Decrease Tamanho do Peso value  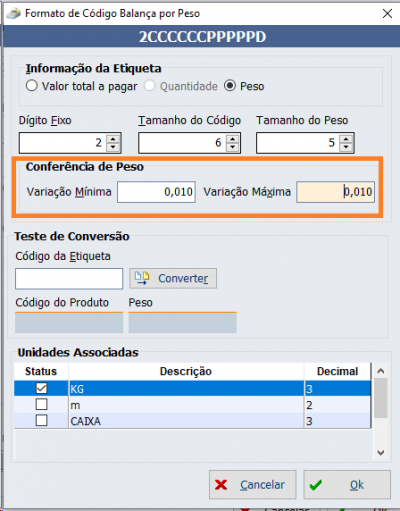pos(346,147)
